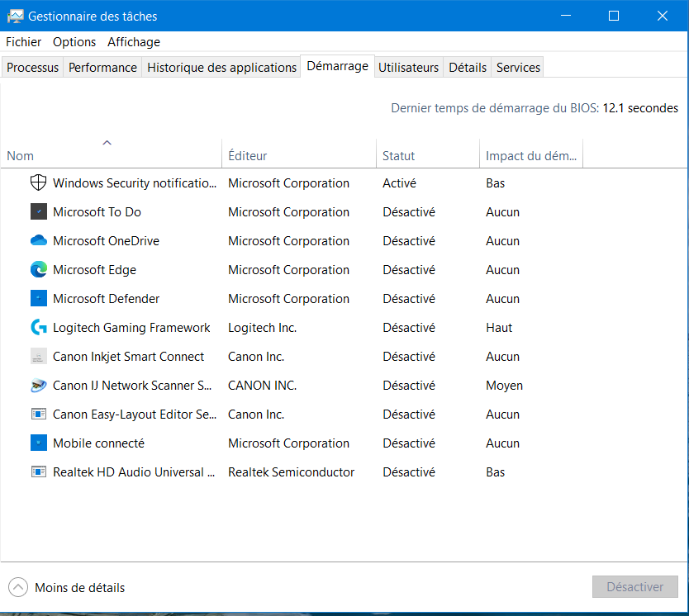
Task: Click the Canon IJ Network Scanner icon
Action: pos(39,385)
